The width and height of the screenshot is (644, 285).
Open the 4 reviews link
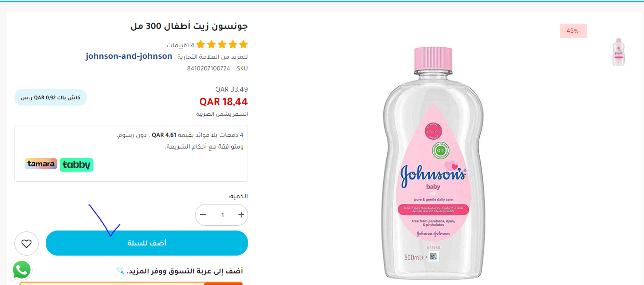coord(181,45)
